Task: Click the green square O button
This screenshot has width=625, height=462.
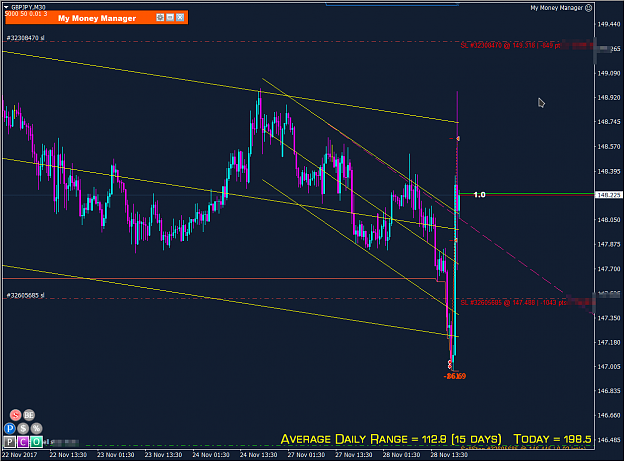Action: (x=36, y=442)
